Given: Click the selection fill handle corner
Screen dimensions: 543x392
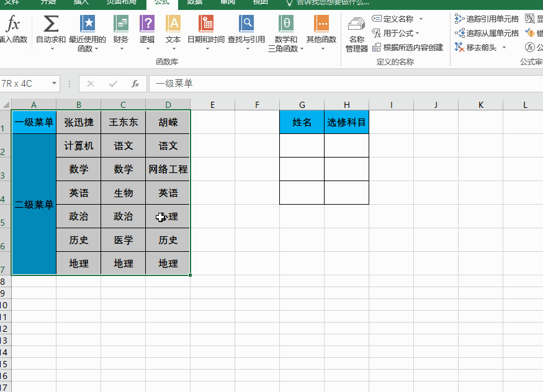Looking at the screenshot, I should click(190, 275).
